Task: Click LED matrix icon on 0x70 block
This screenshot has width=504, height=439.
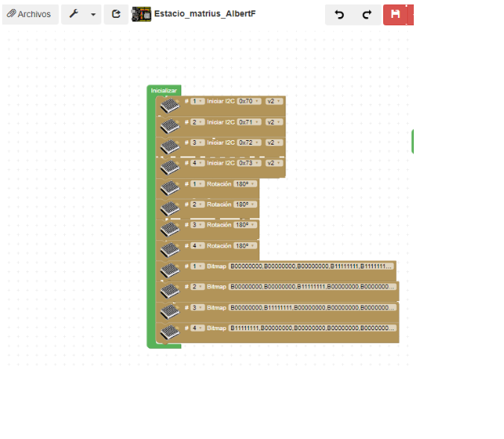Action: 171,105
